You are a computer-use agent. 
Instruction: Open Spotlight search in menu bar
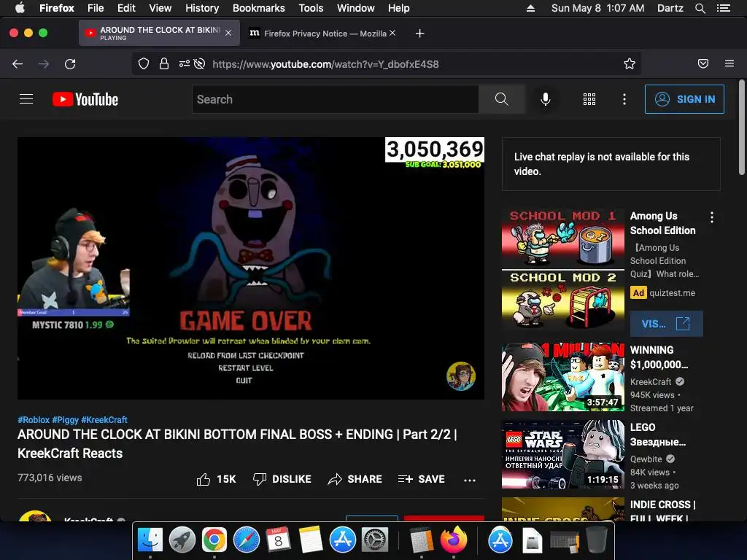[700, 8]
